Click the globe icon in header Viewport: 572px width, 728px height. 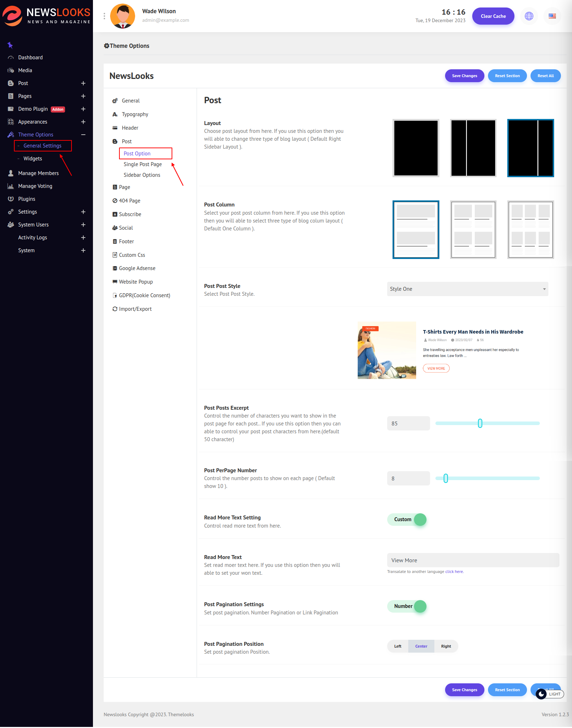529,16
